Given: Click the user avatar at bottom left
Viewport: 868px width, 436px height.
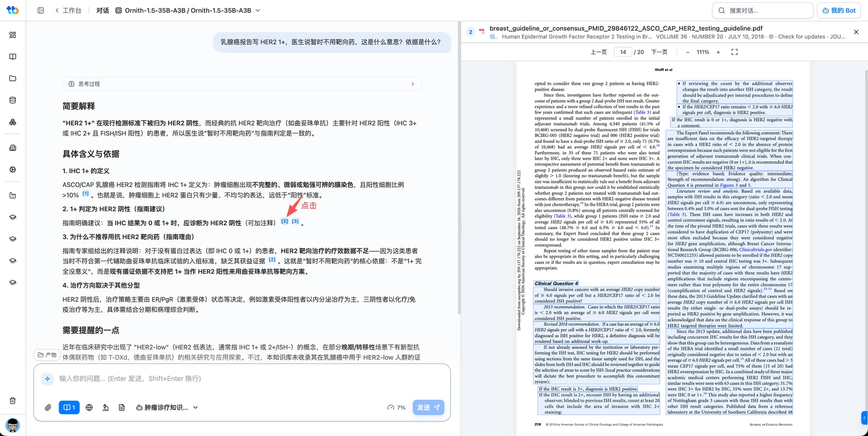Looking at the screenshot, I should (12, 425).
